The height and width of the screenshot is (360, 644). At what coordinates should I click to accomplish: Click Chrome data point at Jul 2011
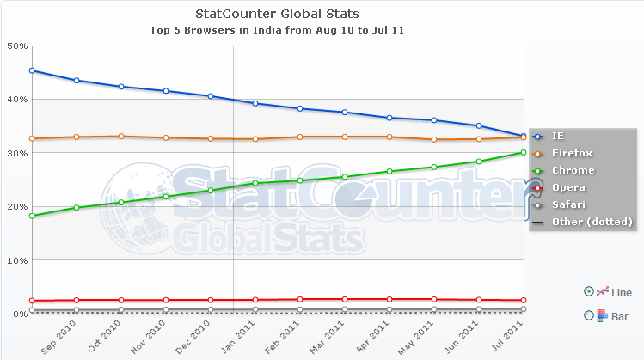(524, 153)
